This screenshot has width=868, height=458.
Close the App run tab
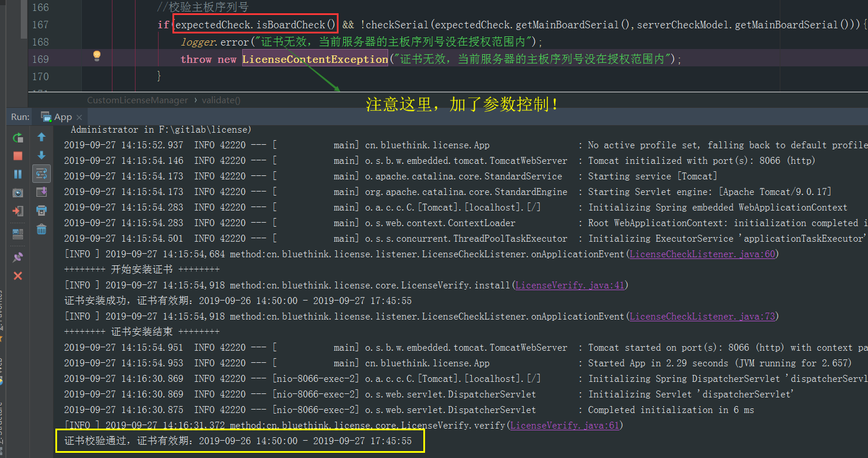tap(79, 117)
